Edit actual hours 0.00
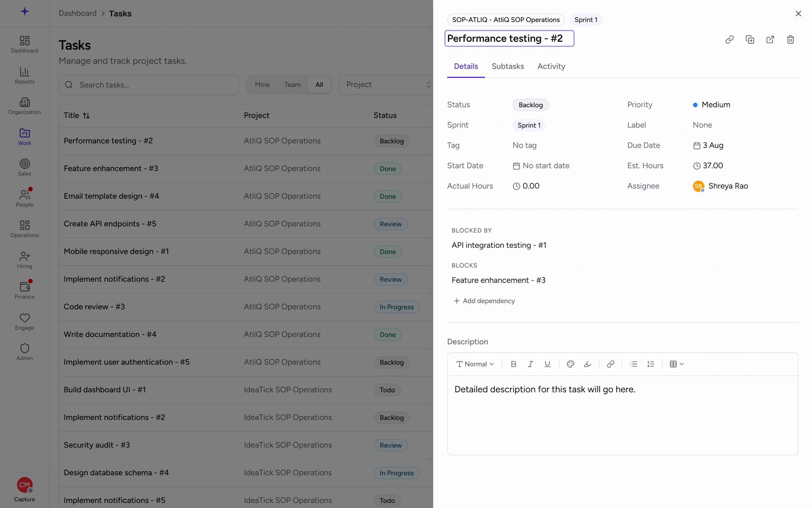The height and width of the screenshot is (508, 812). [526, 186]
